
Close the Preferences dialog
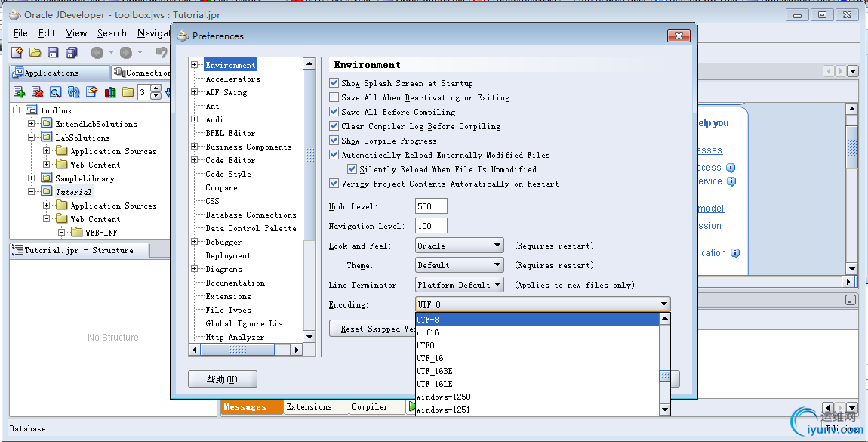click(679, 36)
